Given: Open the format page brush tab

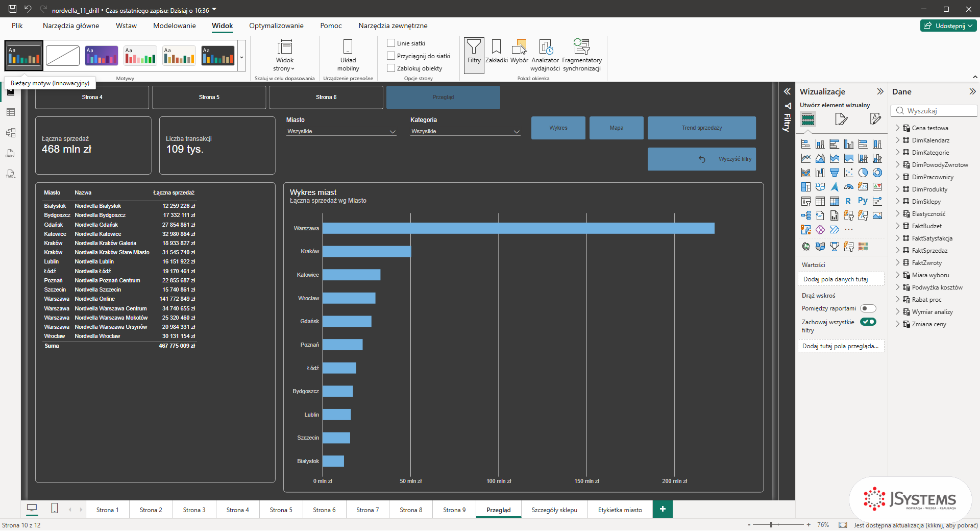Looking at the screenshot, I should [841, 119].
